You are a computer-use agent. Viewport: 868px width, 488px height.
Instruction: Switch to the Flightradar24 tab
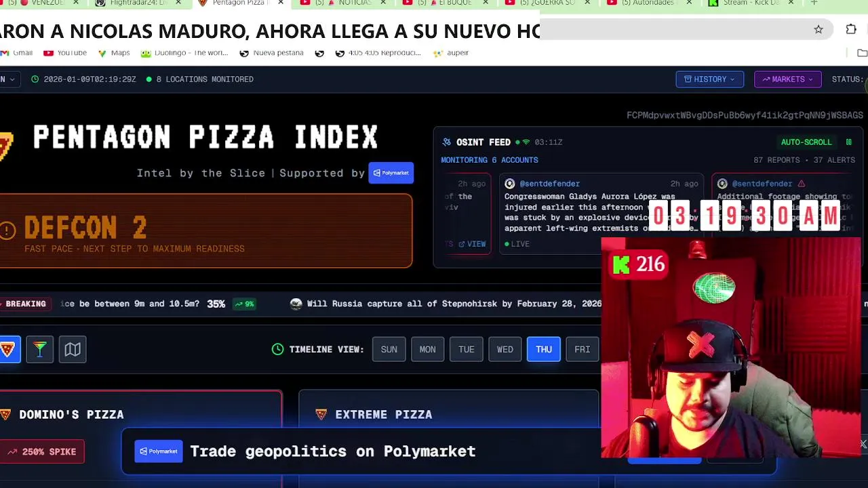click(139, 3)
